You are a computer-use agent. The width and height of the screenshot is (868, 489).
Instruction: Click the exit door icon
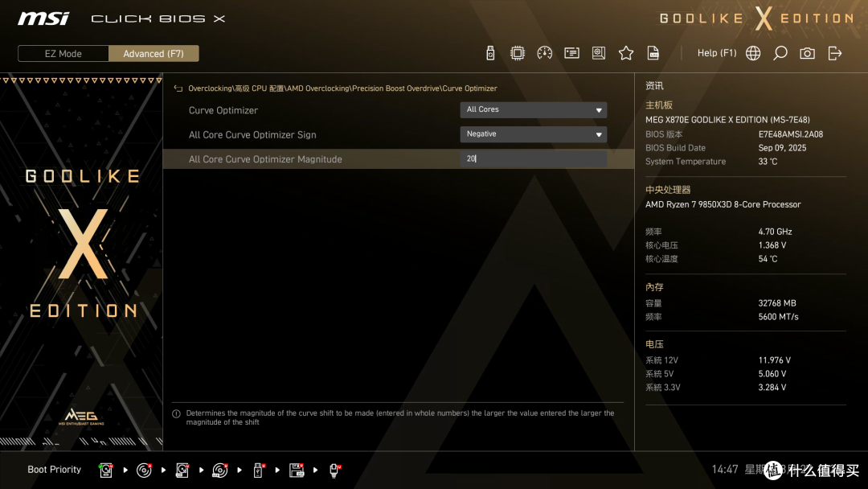(835, 53)
